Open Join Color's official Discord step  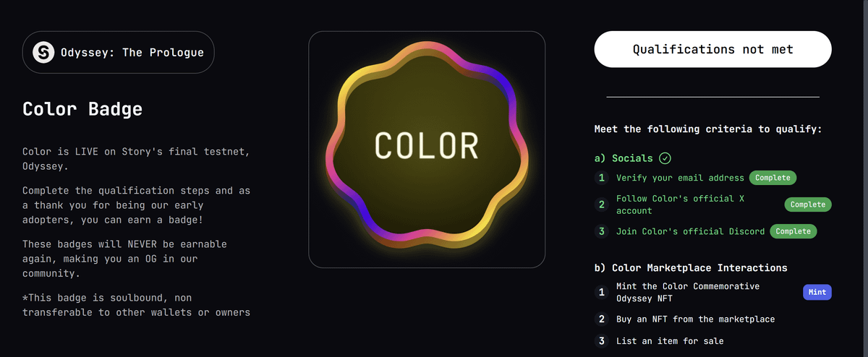[x=690, y=231]
